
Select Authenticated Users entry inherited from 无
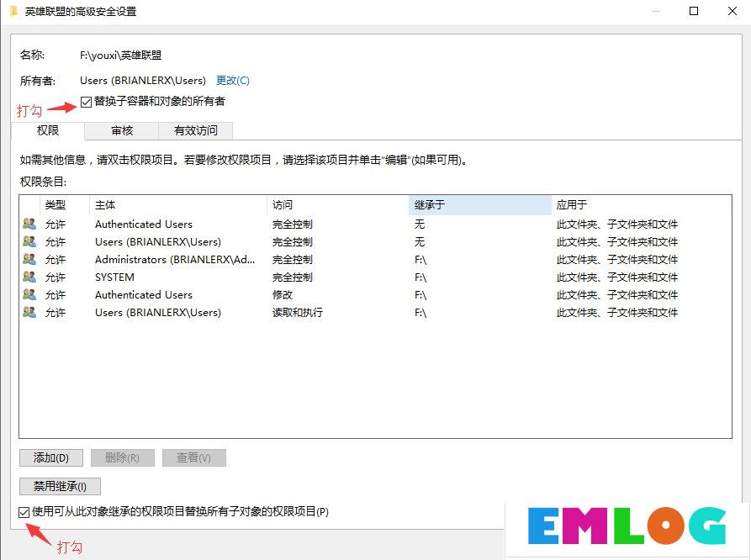coord(144,225)
